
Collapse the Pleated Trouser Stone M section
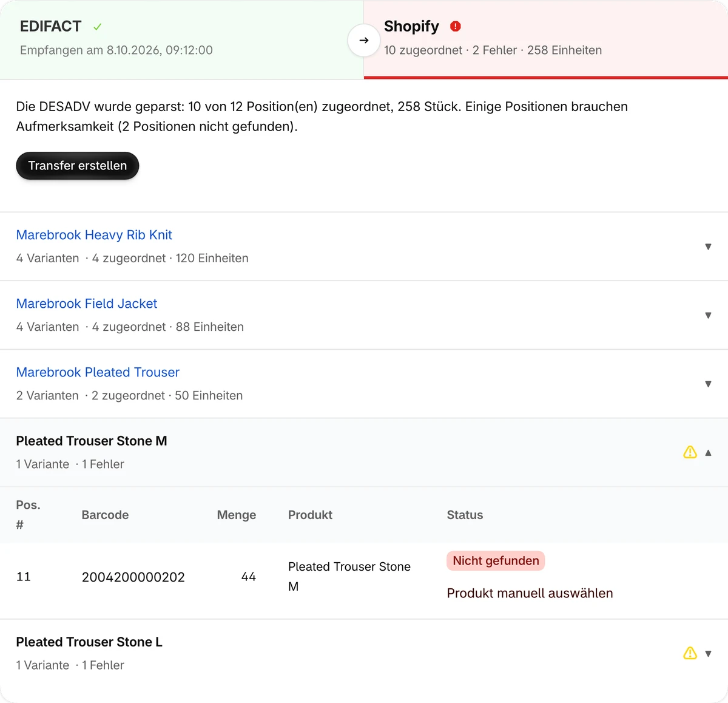click(708, 452)
